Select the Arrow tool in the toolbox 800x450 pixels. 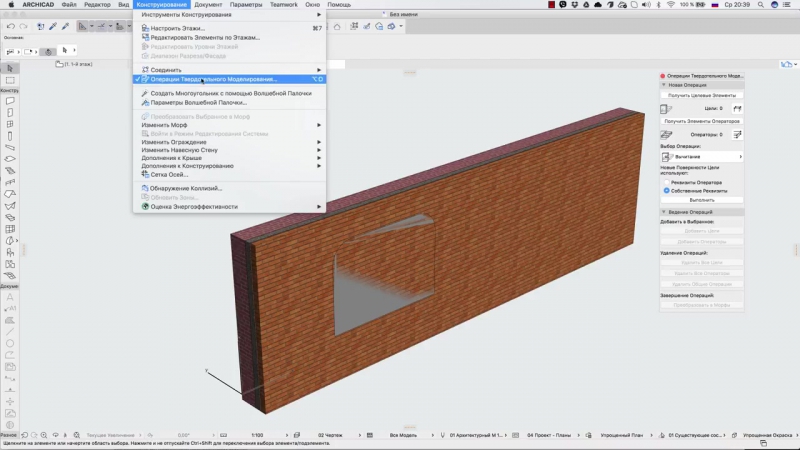9,67
